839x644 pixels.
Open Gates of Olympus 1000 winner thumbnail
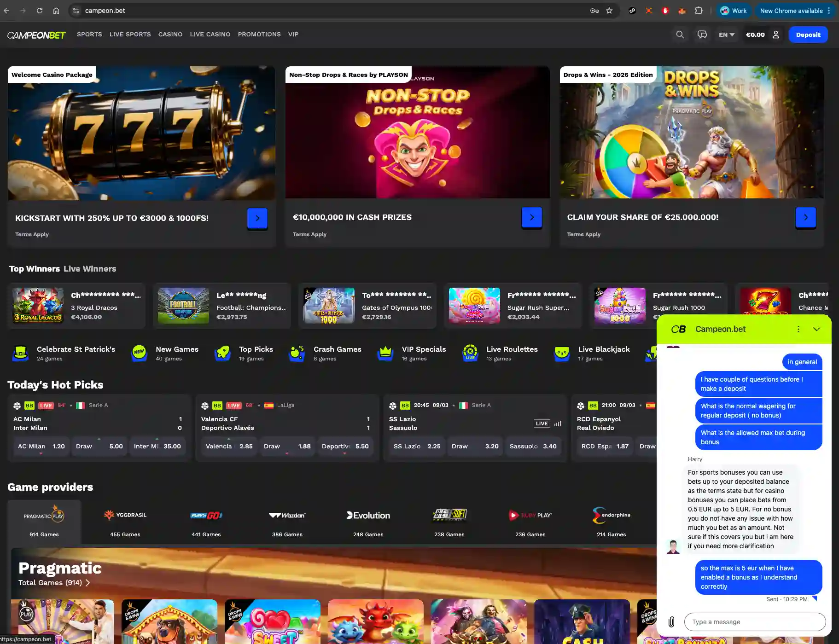point(329,306)
